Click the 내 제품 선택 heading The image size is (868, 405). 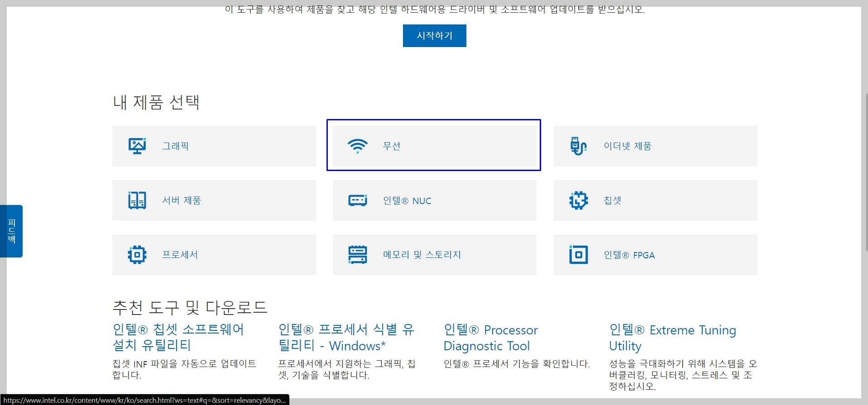[156, 102]
